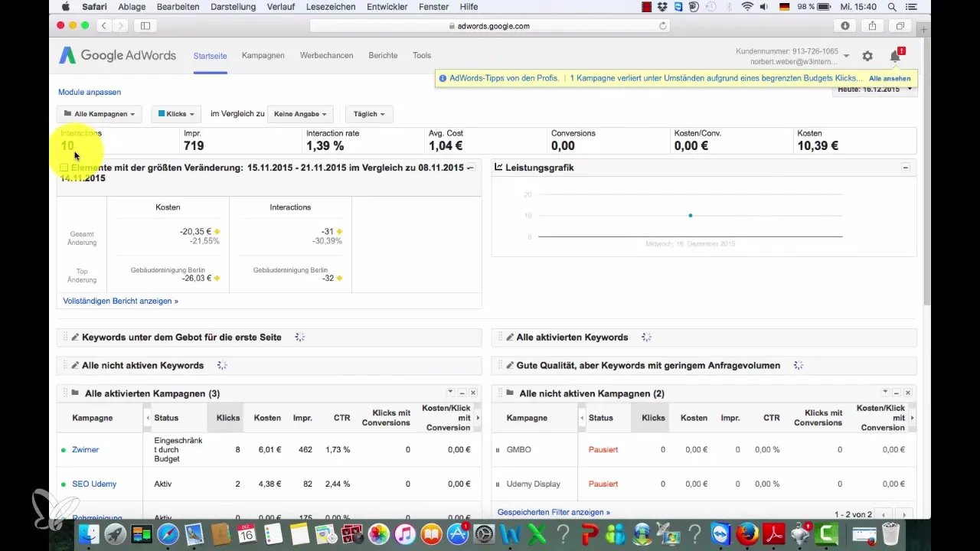980x551 pixels.
Task: Open the notifications bell
Action: (x=894, y=56)
